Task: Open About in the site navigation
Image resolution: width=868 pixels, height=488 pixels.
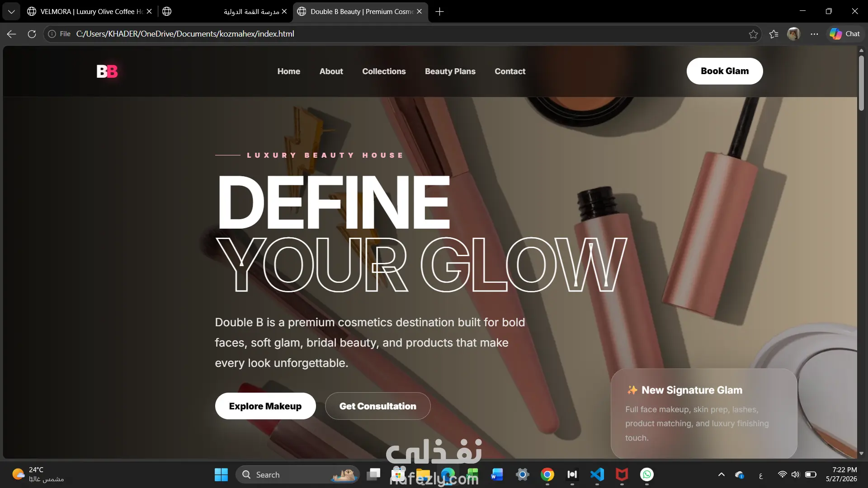Action: 331,71
